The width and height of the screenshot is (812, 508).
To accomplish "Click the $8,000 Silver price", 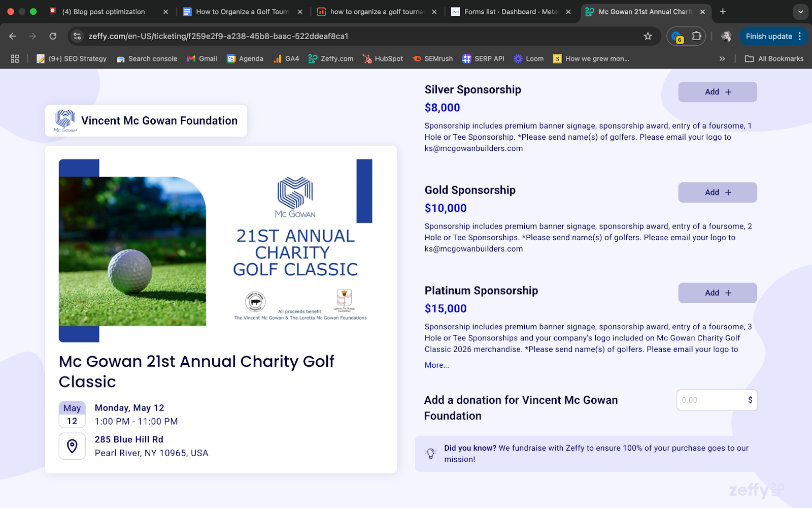I will (442, 108).
